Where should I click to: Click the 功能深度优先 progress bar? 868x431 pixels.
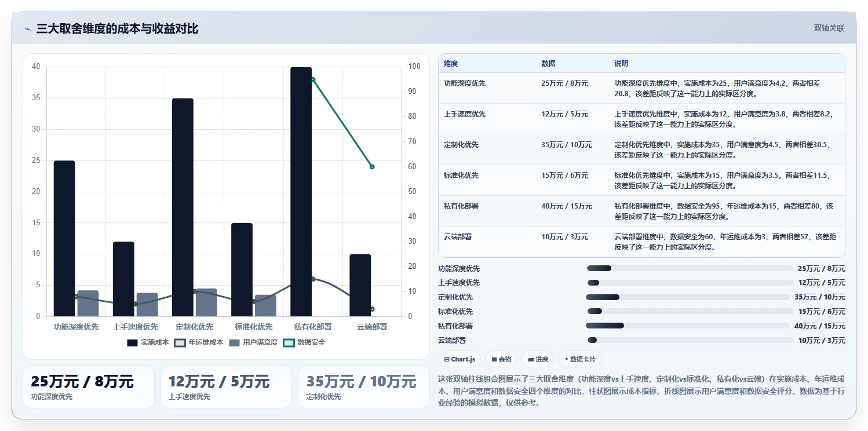point(690,268)
